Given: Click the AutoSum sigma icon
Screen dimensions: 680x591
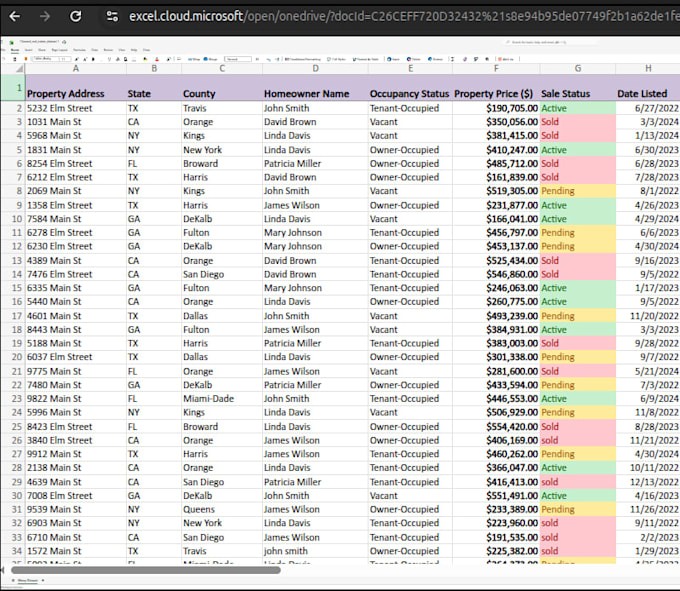Looking at the screenshot, I should click(x=452, y=59).
